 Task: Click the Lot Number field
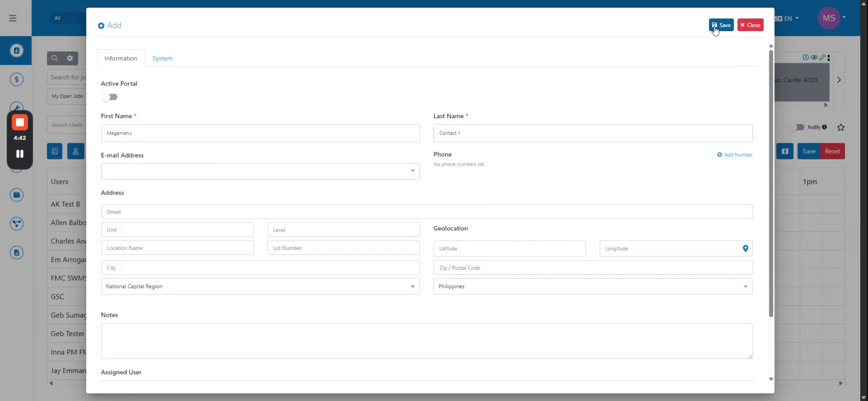[x=344, y=248]
